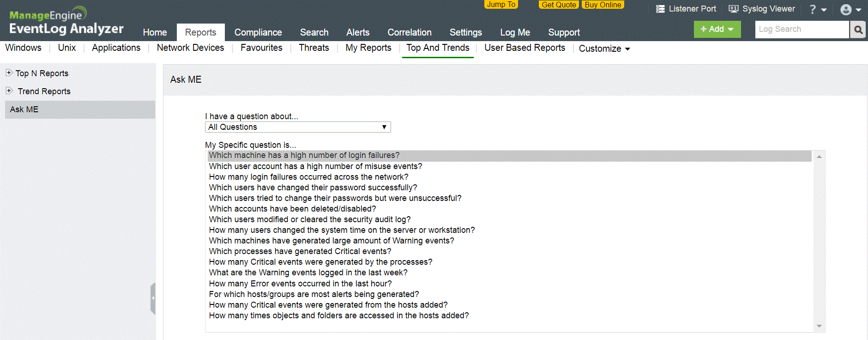Click the Listener Port icon
The height and width of the screenshot is (340, 868).
tap(660, 9)
